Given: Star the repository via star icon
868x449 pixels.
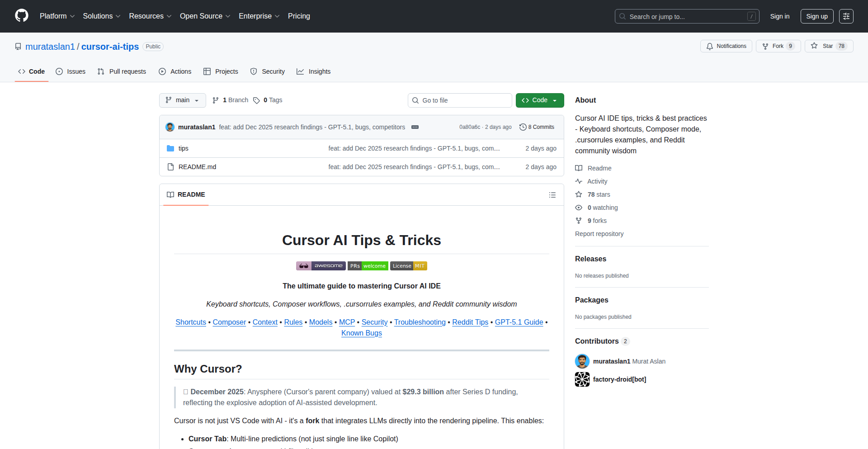Looking at the screenshot, I should [x=814, y=46].
